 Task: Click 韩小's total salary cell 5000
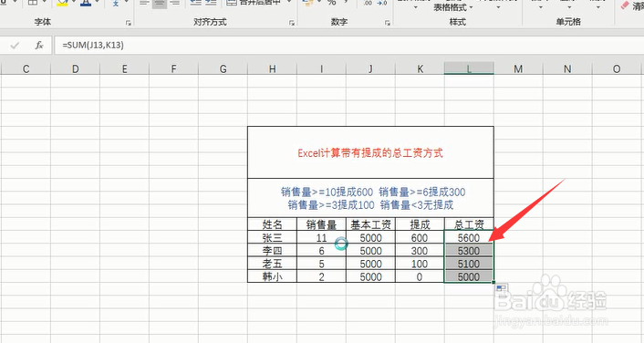[x=469, y=276]
